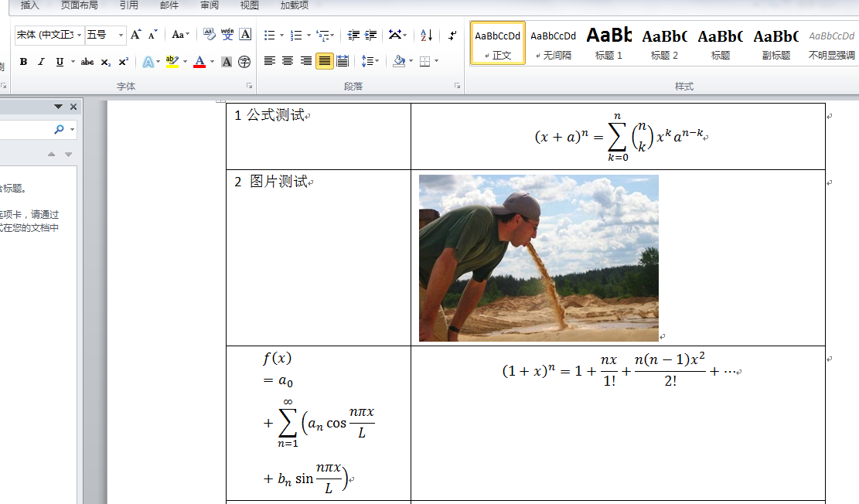This screenshot has height=504, width=859.
Task: Open 加载项 ribbon tab
Action: [x=294, y=5]
